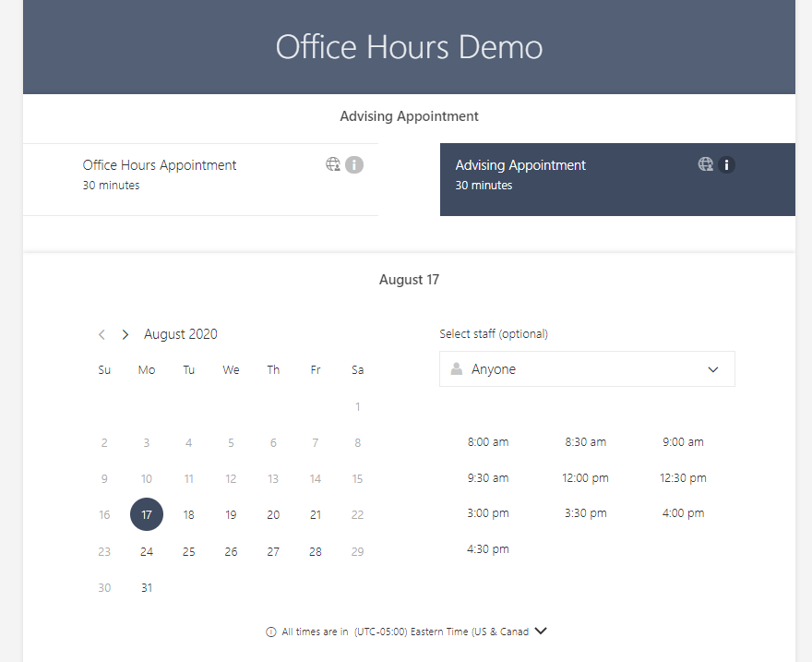The width and height of the screenshot is (812, 662).
Task: Click the info icon for Advising Appointment
Action: pos(726,164)
